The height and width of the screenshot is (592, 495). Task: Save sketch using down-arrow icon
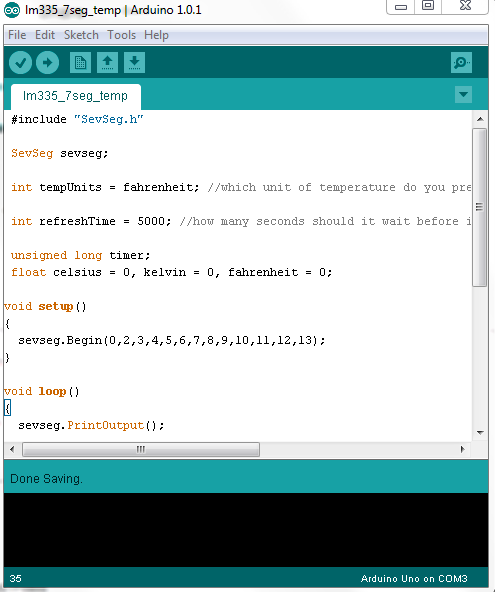134,62
